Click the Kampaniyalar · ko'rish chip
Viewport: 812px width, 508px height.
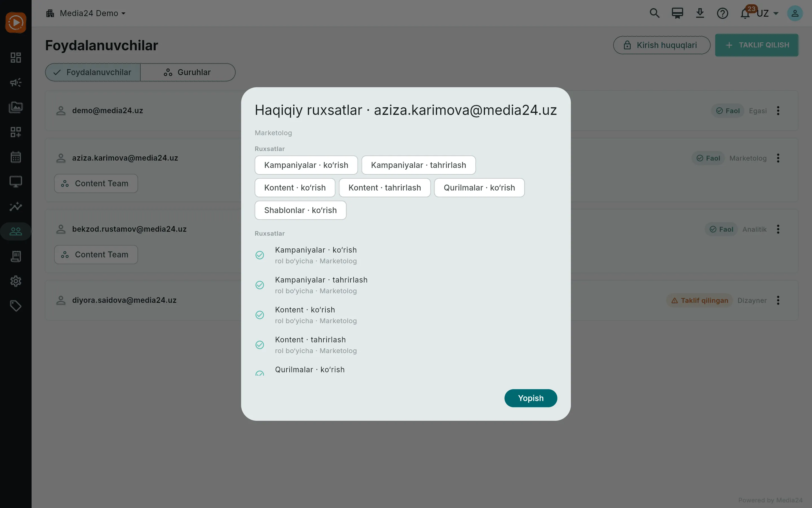(306, 165)
